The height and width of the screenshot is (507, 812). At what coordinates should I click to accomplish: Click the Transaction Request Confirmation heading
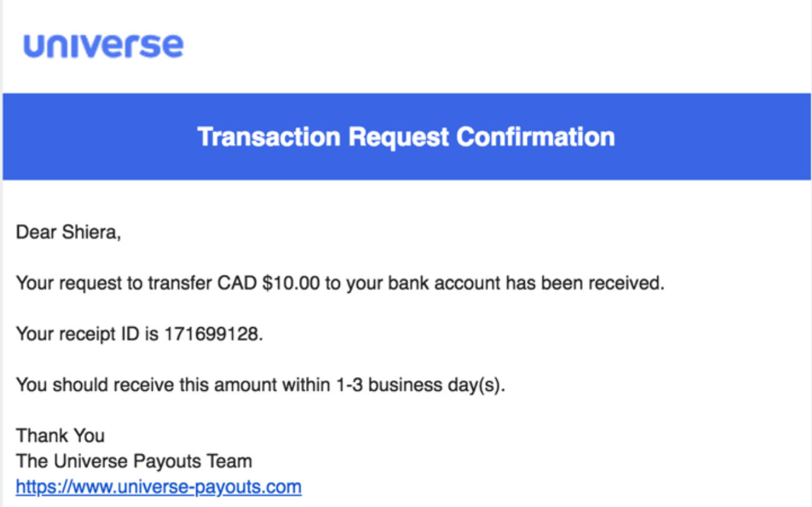pyautogui.click(x=406, y=137)
